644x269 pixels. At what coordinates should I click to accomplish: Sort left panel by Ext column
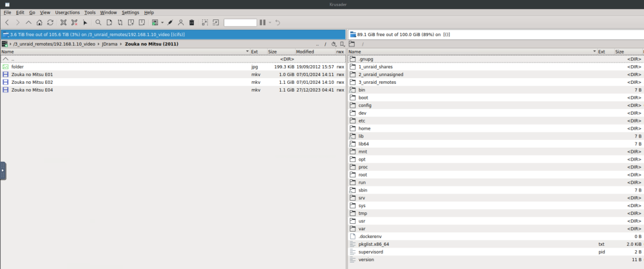pyautogui.click(x=259, y=52)
